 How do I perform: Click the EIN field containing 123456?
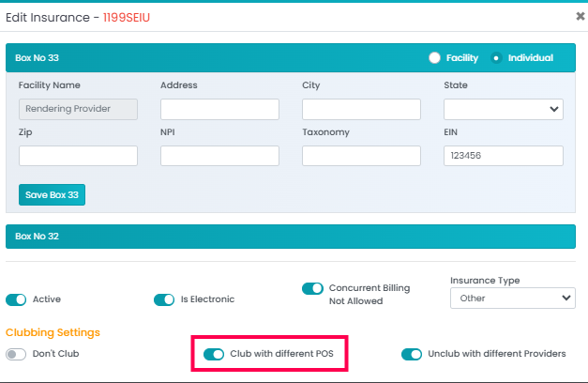click(503, 156)
